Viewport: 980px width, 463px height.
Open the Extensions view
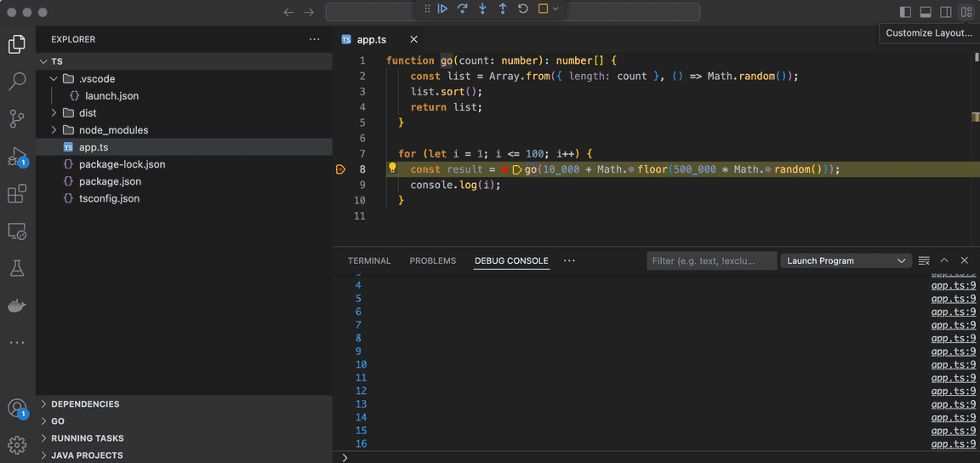[x=17, y=194]
